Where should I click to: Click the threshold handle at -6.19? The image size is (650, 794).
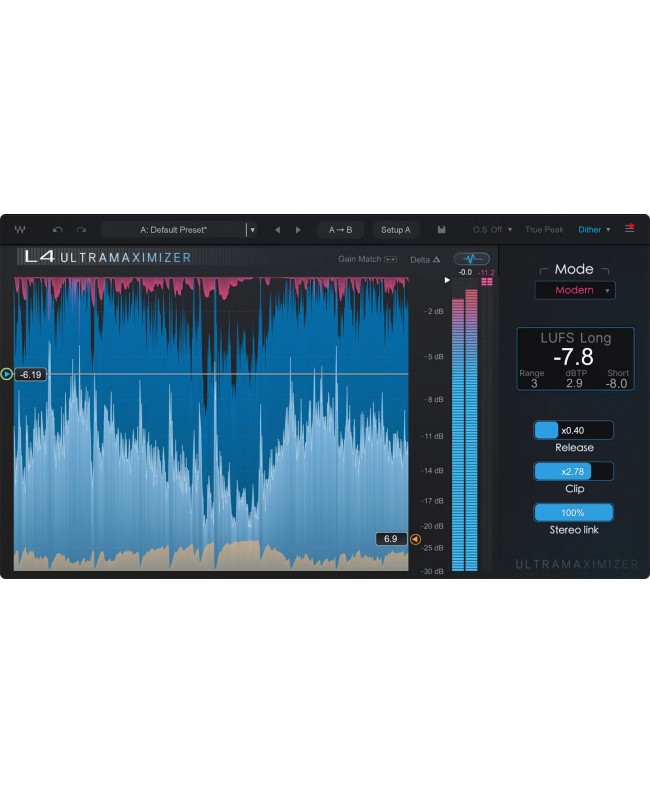pos(7,374)
